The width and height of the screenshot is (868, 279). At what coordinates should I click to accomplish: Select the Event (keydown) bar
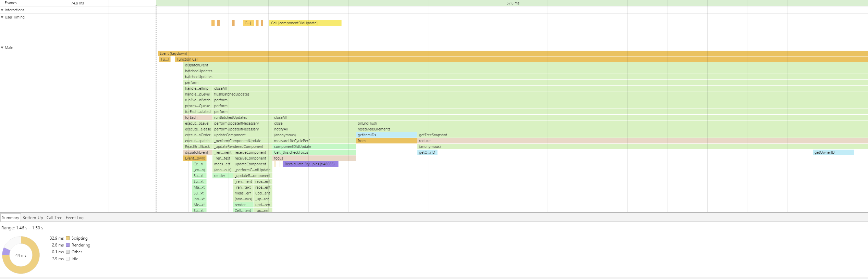513,53
